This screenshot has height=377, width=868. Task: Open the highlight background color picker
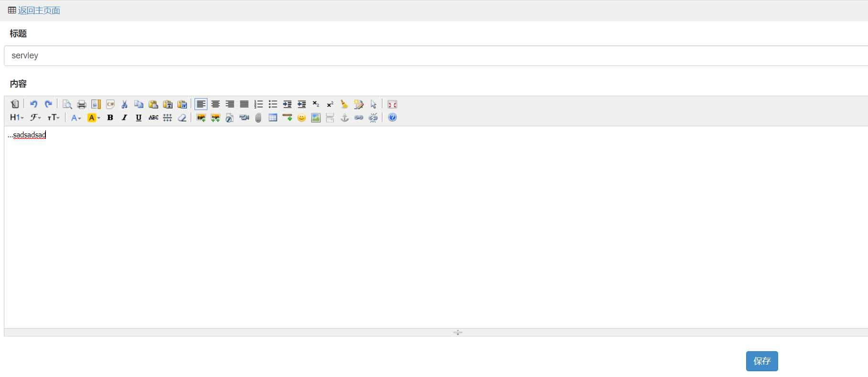(94, 117)
